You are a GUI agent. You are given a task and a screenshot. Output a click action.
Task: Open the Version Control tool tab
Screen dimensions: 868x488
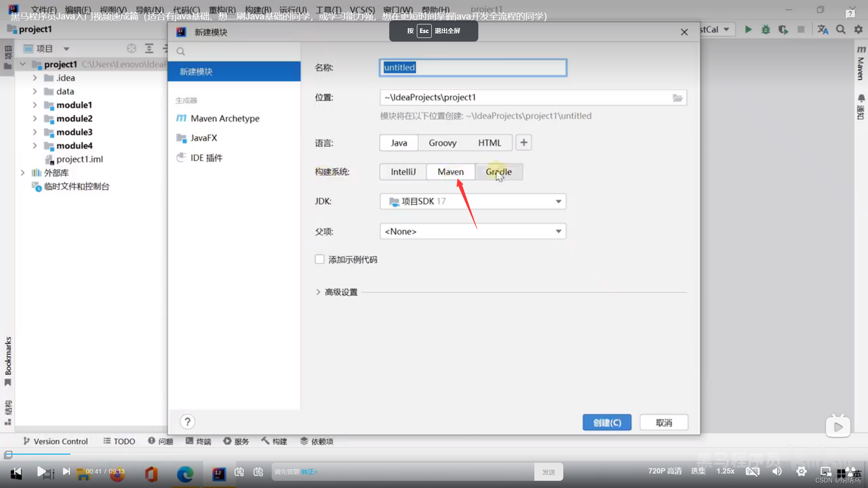pyautogui.click(x=55, y=441)
